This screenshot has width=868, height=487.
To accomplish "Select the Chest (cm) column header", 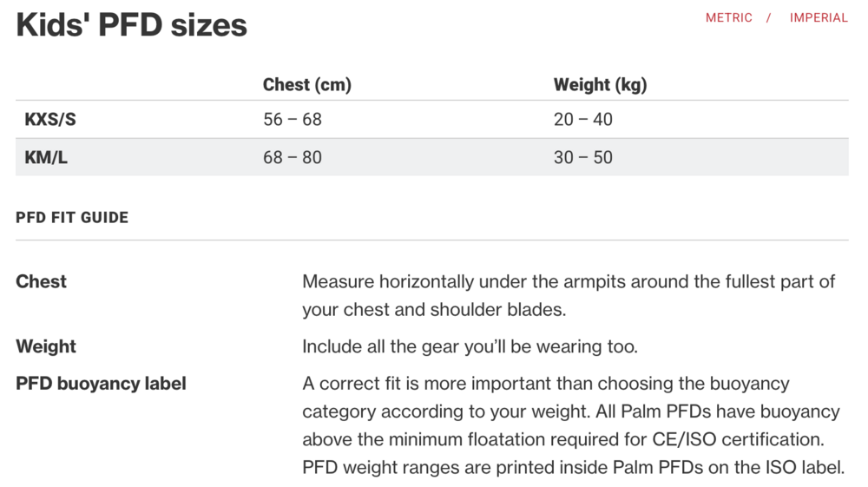I will (x=306, y=85).
